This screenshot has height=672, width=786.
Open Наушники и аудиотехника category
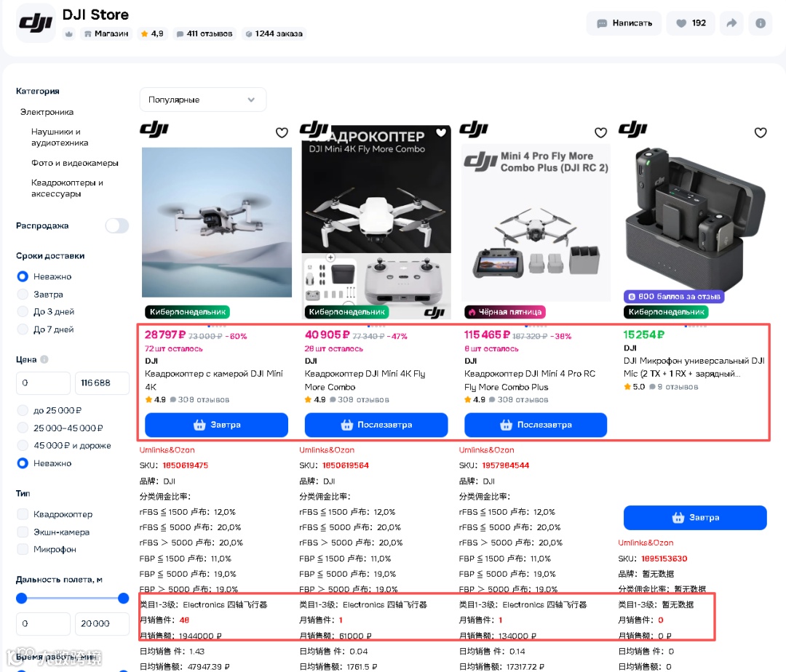60,137
